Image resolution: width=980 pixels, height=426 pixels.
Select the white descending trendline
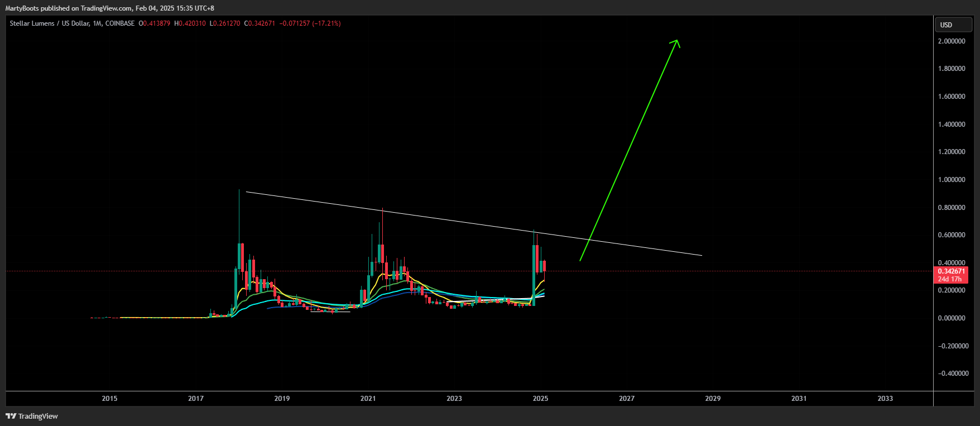click(x=474, y=224)
